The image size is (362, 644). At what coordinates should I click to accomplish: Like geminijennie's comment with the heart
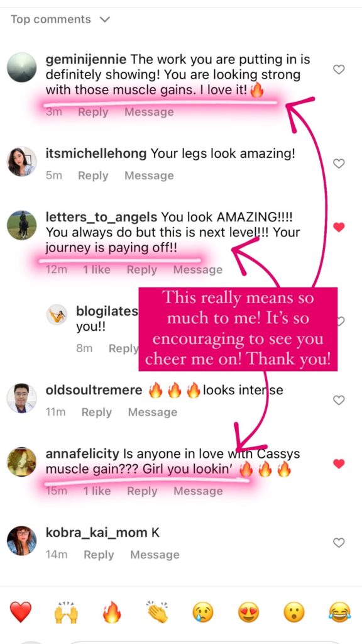pos(339,70)
